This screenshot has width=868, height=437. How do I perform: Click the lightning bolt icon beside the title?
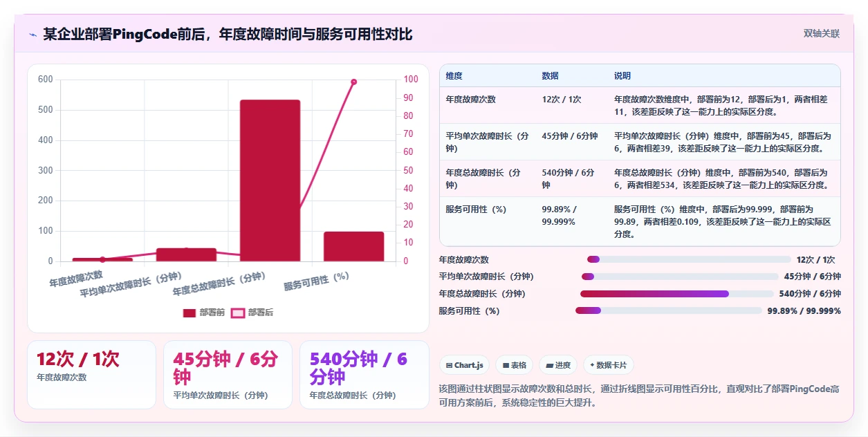tap(33, 35)
